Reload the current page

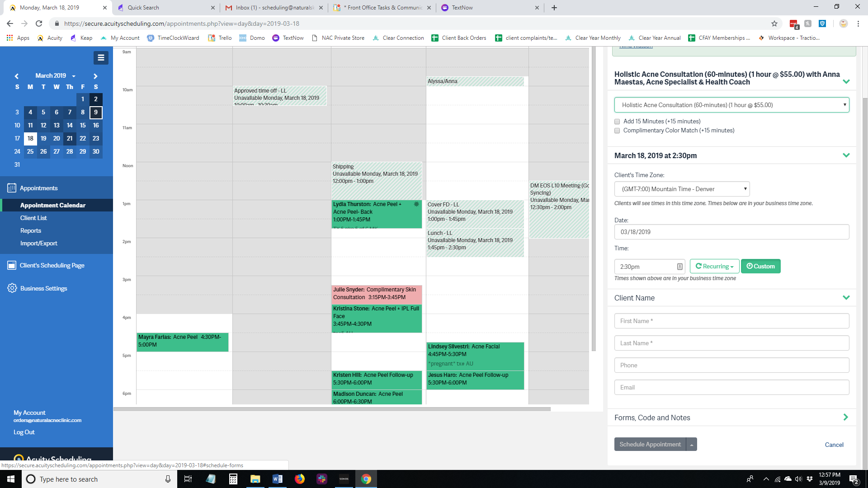[x=39, y=23]
